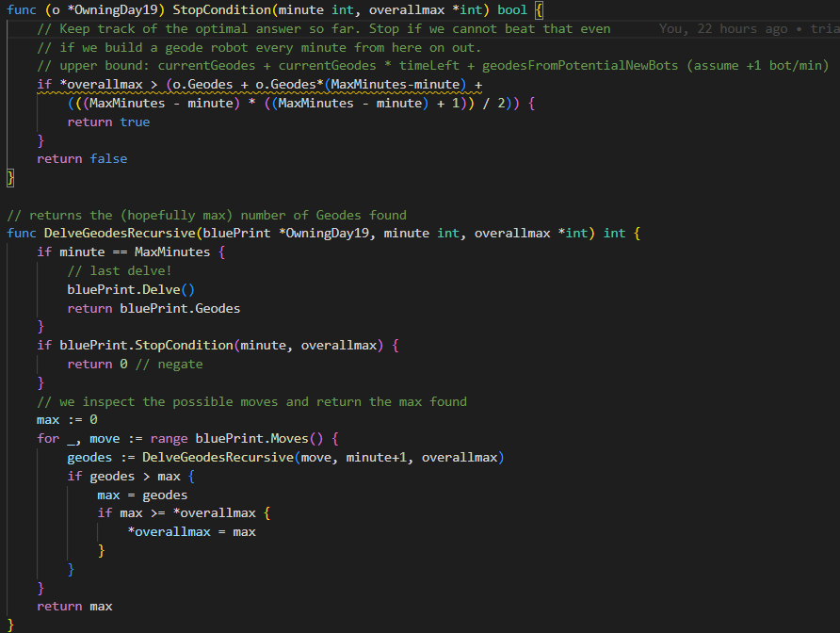Click the StopCondition function name
Viewport: 840px width, 633px height.
coord(222,10)
